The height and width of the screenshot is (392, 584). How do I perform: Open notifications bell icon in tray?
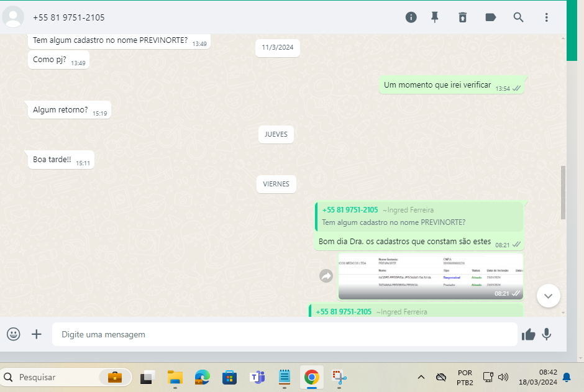pyautogui.click(x=567, y=377)
